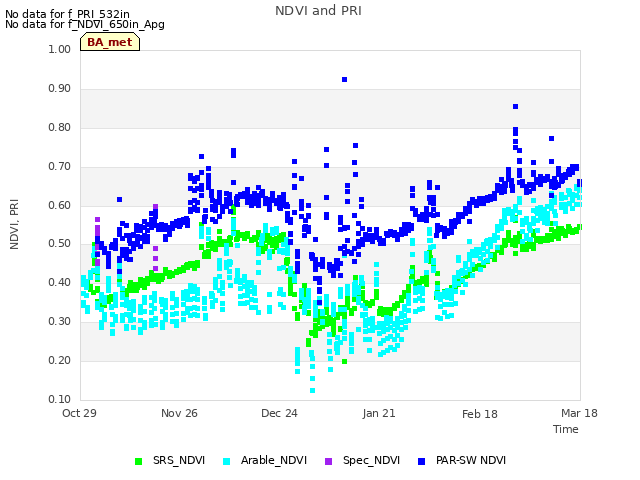The width and height of the screenshot is (640, 480).
Task: Click the 0.90 y-axis tick label
Action: click(60, 89)
